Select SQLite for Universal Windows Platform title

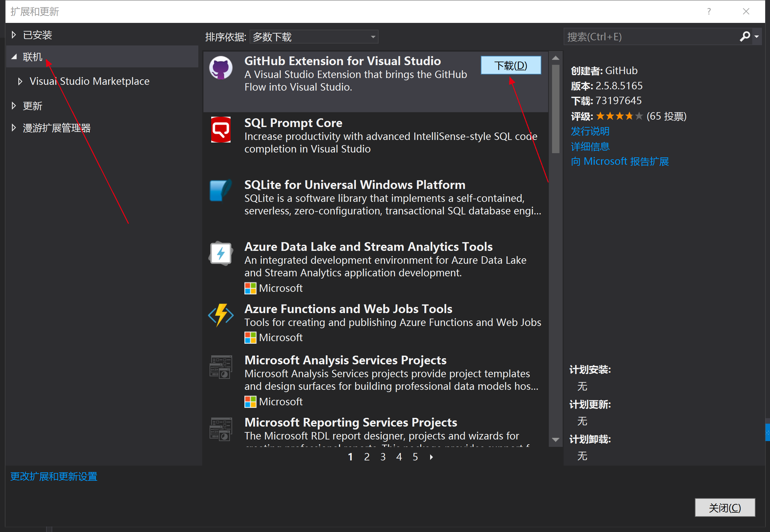coord(355,185)
